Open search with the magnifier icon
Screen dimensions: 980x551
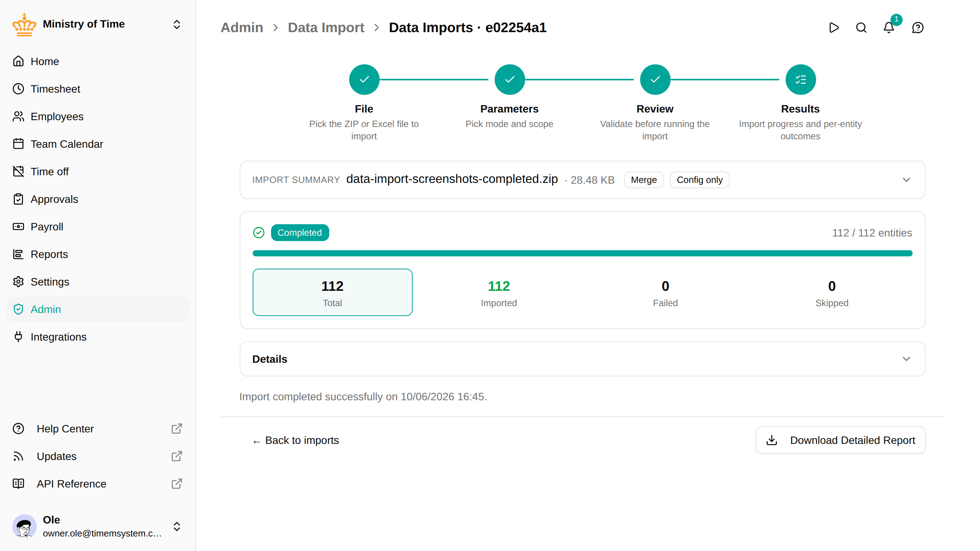(x=861, y=28)
